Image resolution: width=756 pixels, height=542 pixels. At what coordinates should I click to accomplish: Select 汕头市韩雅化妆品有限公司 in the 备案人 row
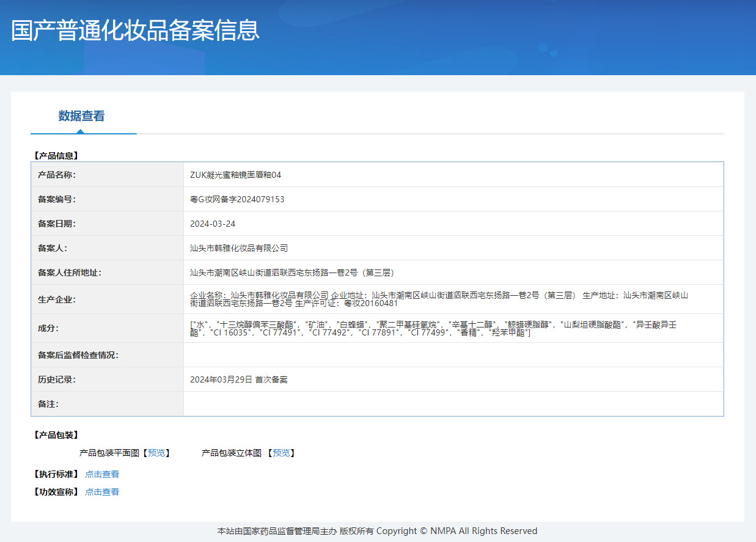[x=239, y=248]
